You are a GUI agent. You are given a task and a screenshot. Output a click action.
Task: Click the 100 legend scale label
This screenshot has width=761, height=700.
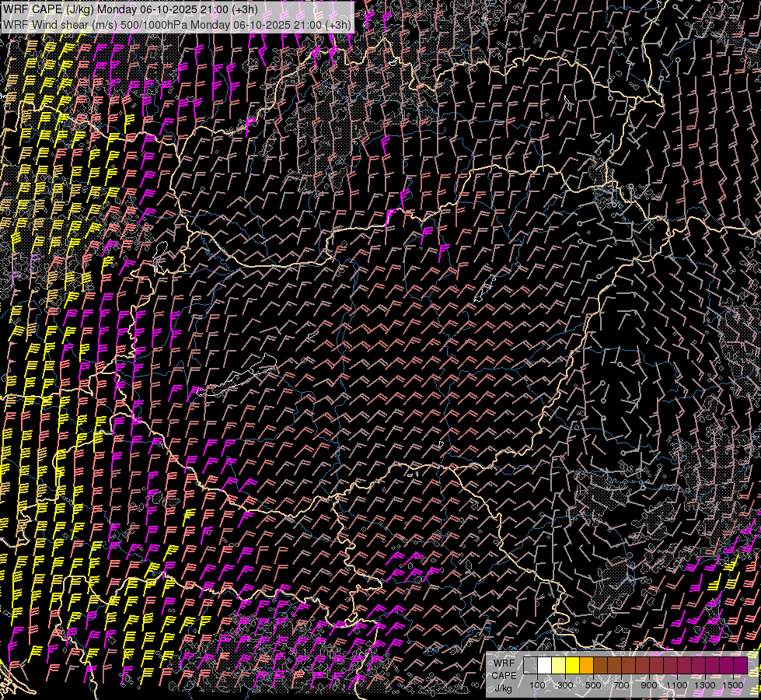click(x=537, y=685)
